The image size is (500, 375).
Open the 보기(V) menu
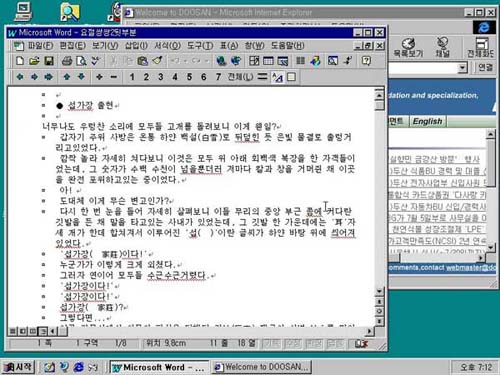pyautogui.click(x=105, y=46)
